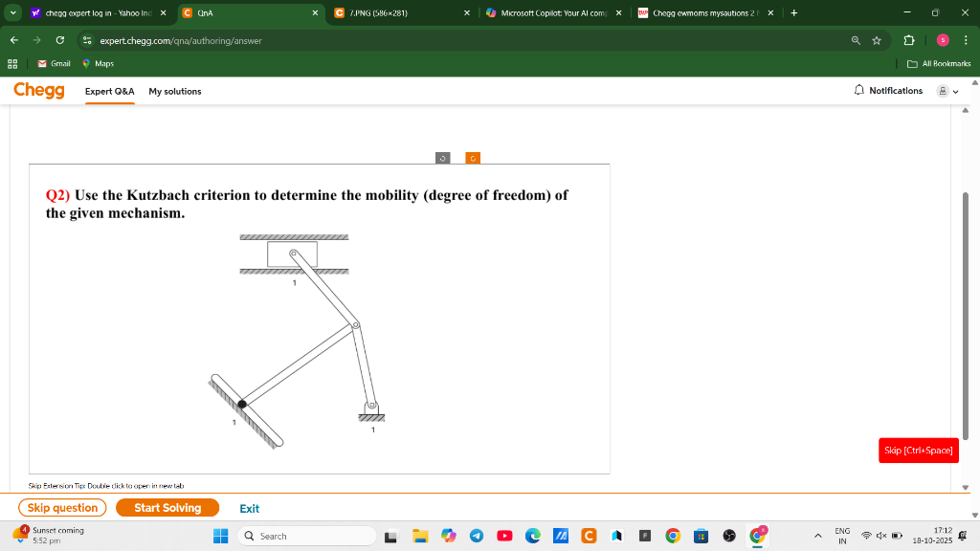This screenshot has height=551, width=980.
Task: Switch to the 7.PNG tab
Action: click(402, 13)
